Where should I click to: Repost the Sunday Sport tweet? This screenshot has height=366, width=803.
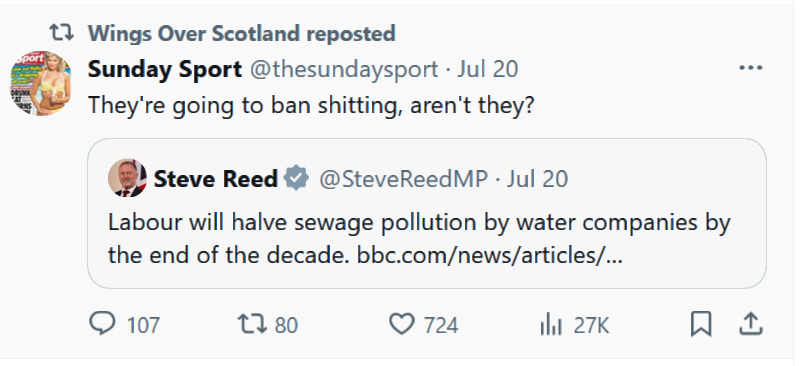coord(252,324)
